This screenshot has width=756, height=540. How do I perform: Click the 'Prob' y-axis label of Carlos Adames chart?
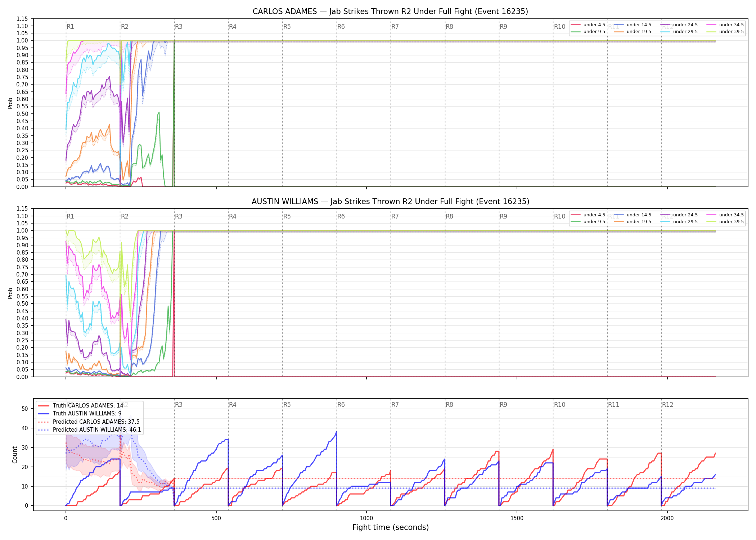tap(10, 103)
